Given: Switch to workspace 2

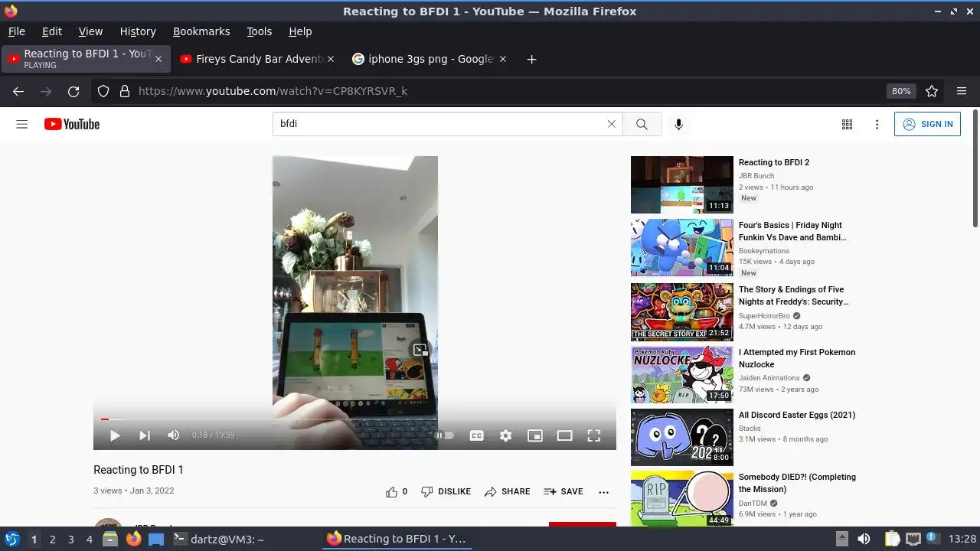Looking at the screenshot, I should point(52,540).
